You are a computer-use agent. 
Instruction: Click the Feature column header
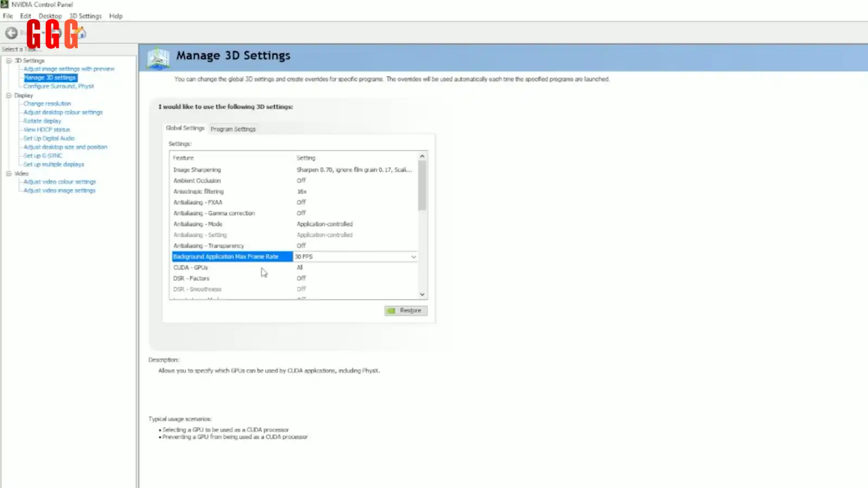(183, 158)
